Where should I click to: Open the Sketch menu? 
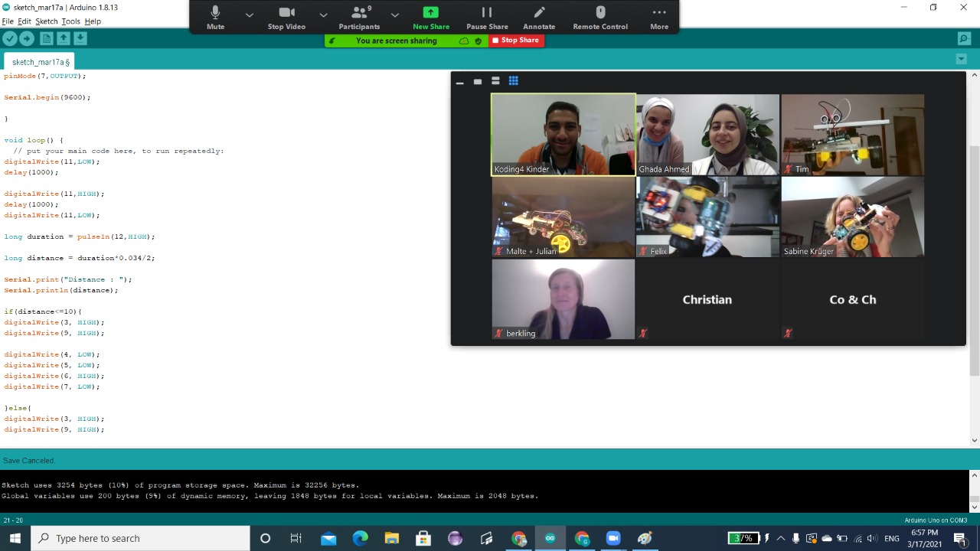[46, 21]
